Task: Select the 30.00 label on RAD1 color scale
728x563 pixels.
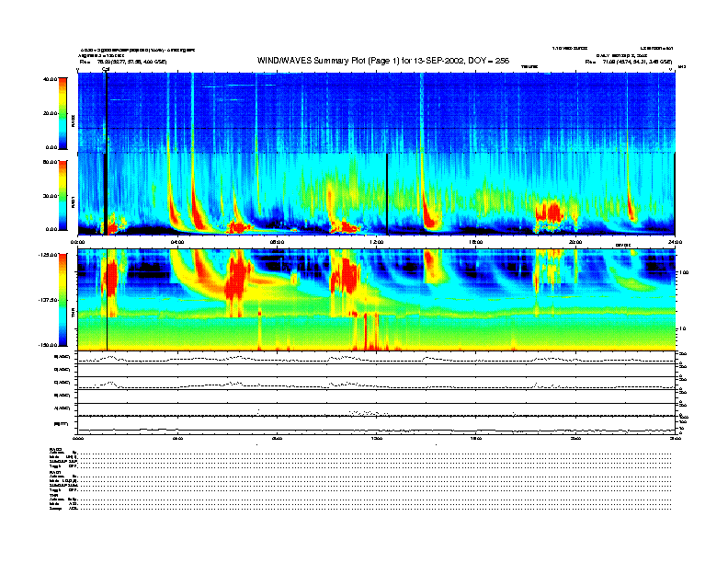Action: point(50,196)
